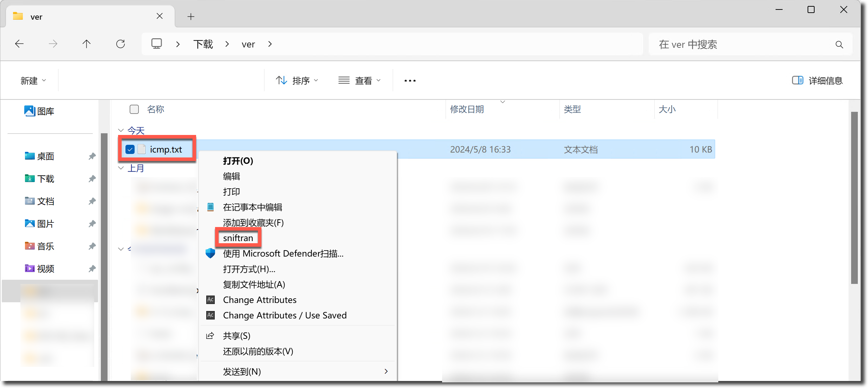Refresh the current folder view

121,44
